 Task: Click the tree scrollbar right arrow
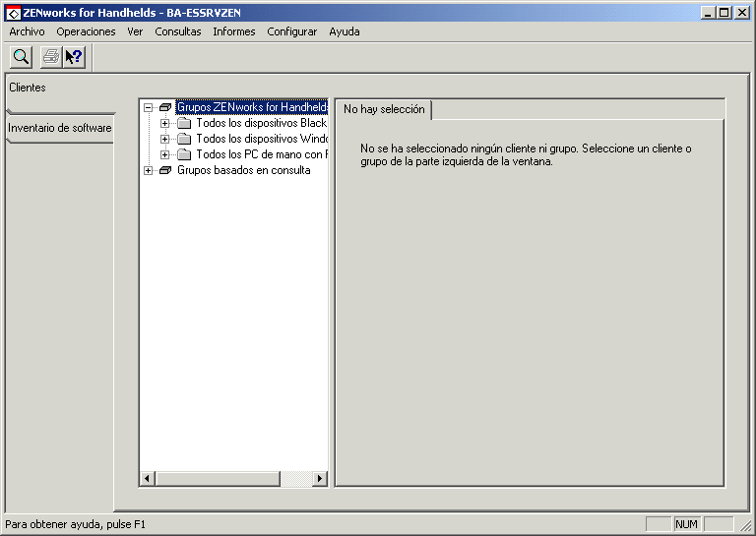pos(319,479)
